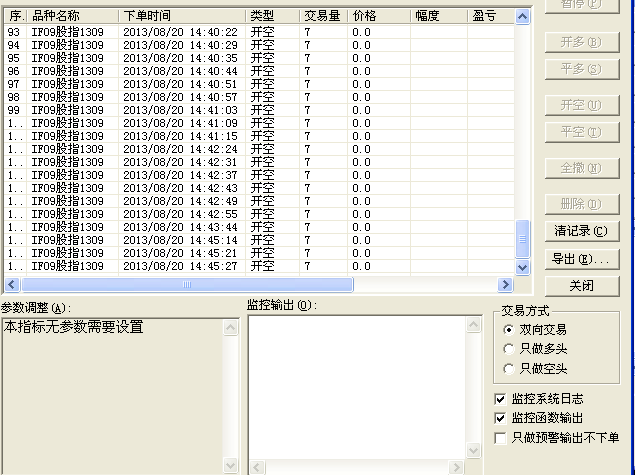Screen dimensions: 635x475
Task: Select the order placed at 14:42:55
Action: (x=259, y=214)
